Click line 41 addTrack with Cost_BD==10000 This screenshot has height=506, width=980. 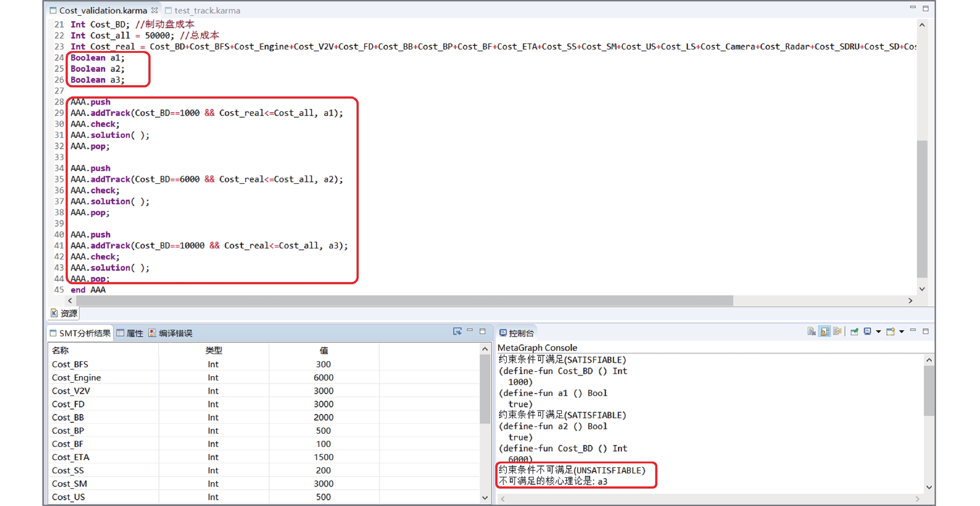point(209,246)
